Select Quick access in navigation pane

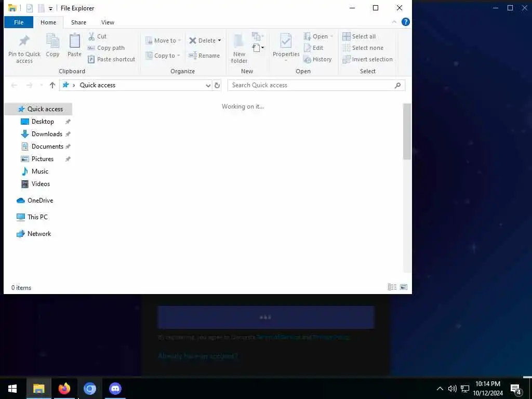[x=38, y=109]
